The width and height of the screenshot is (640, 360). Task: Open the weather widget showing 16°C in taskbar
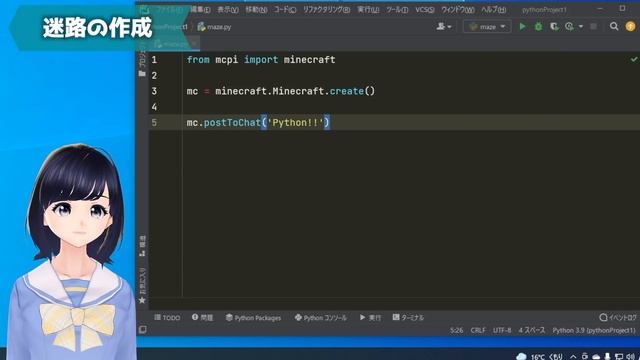point(540,356)
